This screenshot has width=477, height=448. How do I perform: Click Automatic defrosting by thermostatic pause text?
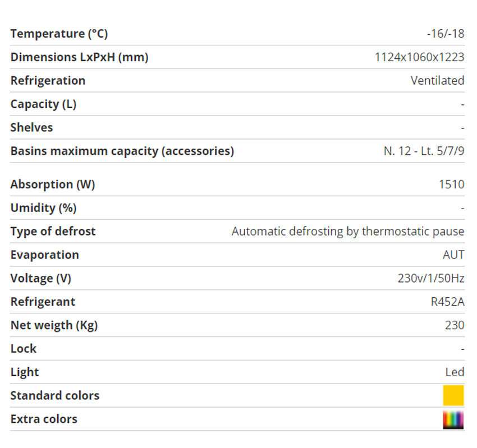click(348, 232)
